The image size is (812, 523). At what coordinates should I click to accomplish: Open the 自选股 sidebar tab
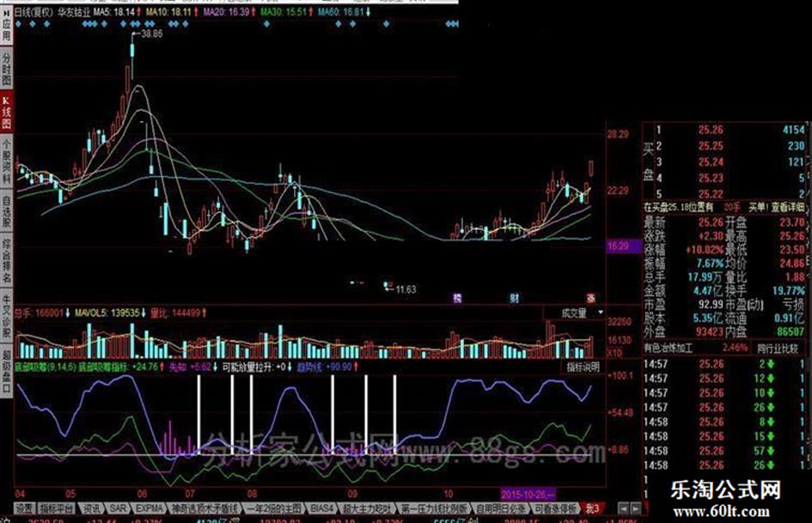(x=6, y=212)
